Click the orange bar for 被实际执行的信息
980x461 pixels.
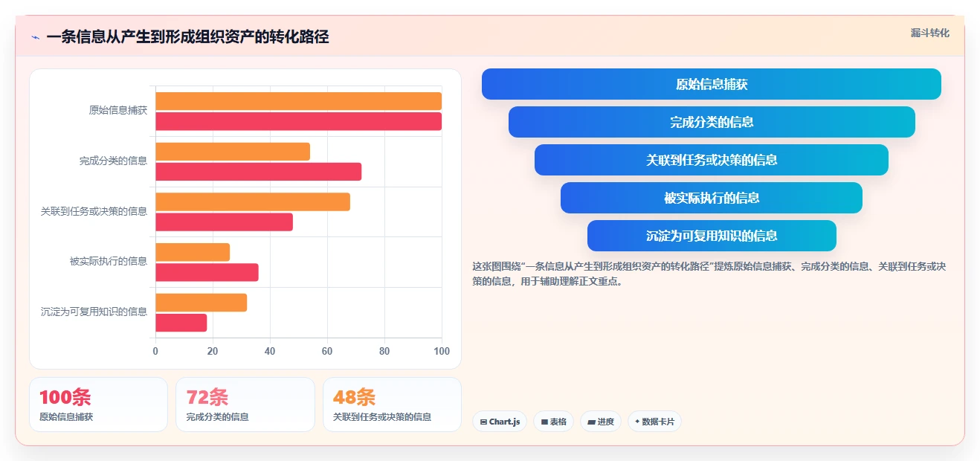193,252
